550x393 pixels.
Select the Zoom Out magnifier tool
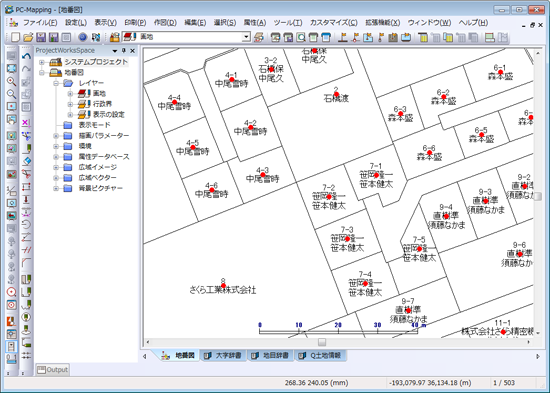click(x=12, y=94)
